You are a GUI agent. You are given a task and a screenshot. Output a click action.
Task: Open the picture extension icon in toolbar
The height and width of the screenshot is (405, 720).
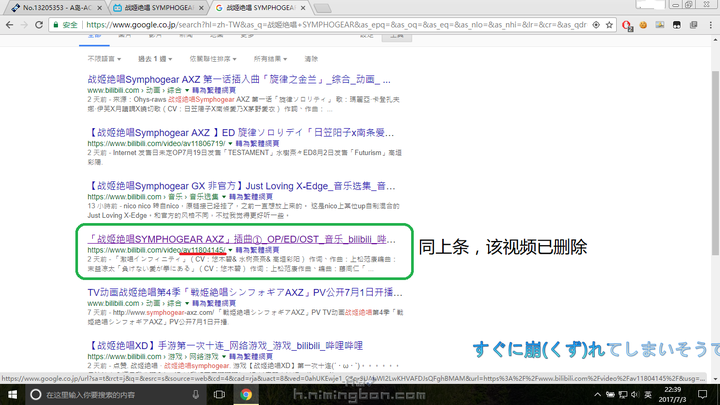(x=660, y=25)
